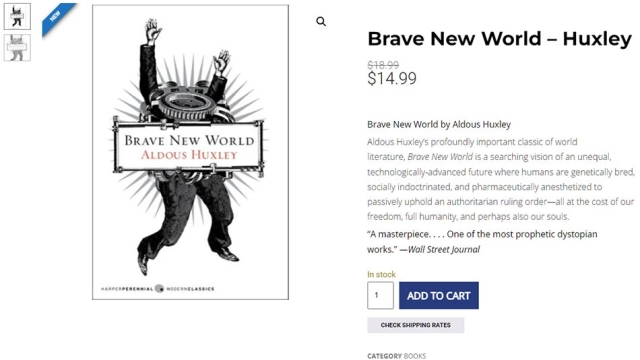Click the CATEGORY label
This screenshot has width=640, height=360.
coord(384,356)
